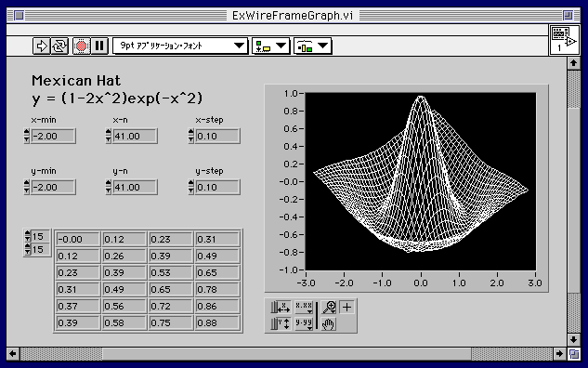This screenshot has width=588, height=368.
Task: Select the pan hand tool
Action: click(x=329, y=323)
